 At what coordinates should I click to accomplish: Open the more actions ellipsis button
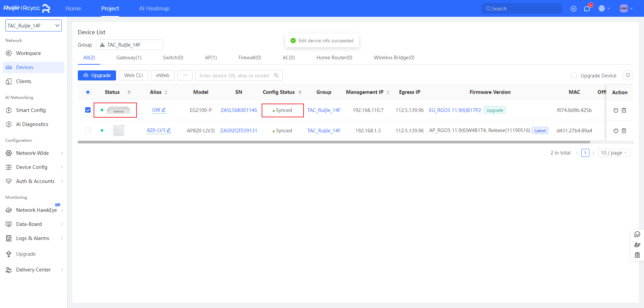185,75
